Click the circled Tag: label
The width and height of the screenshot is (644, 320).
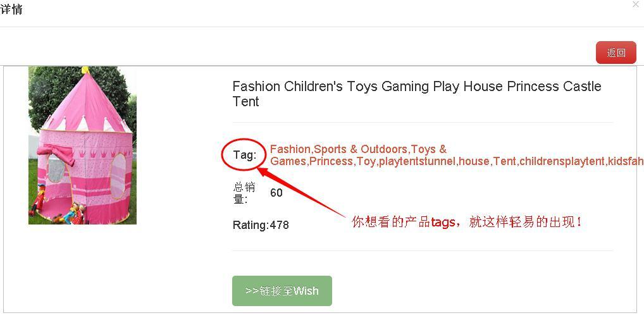click(244, 155)
